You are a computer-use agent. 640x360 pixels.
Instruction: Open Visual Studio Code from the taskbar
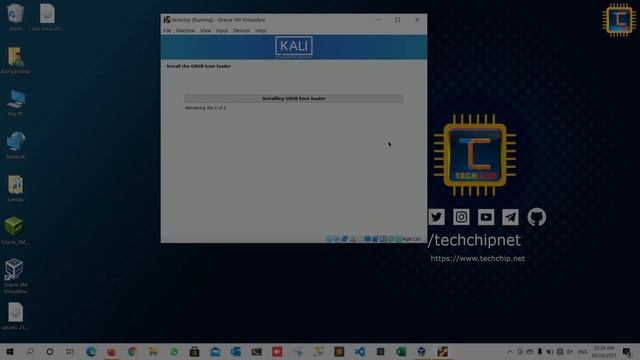[x=360, y=351]
